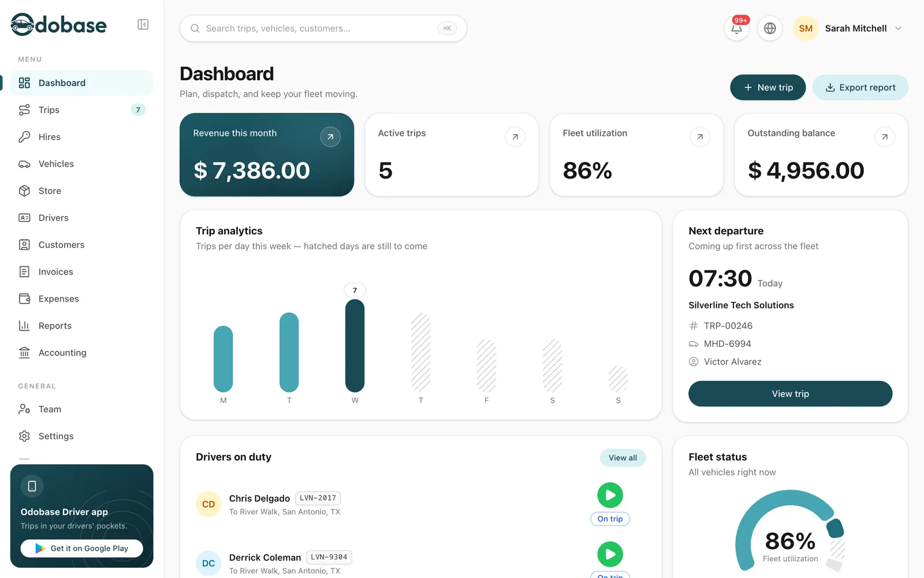
Task: Open Invoices in sidebar
Action: pyautogui.click(x=82, y=272)
